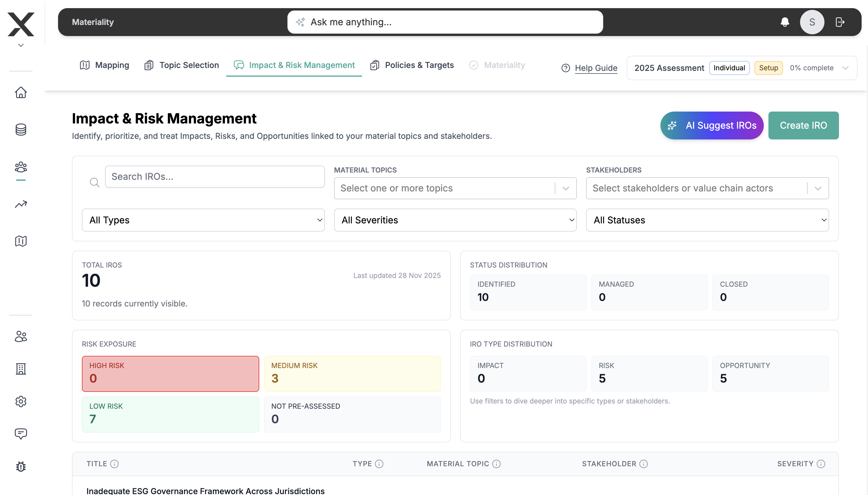Screen dimensions: 868x495
Task: Expand the 2025 Assessment selector chevron
Action: 845,68
